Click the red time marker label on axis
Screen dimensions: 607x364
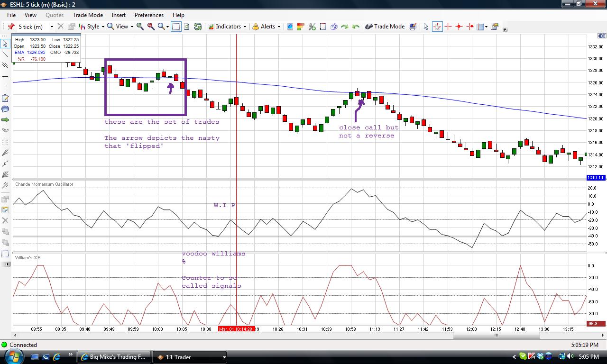pyautogui.click(x=236, y=329)
